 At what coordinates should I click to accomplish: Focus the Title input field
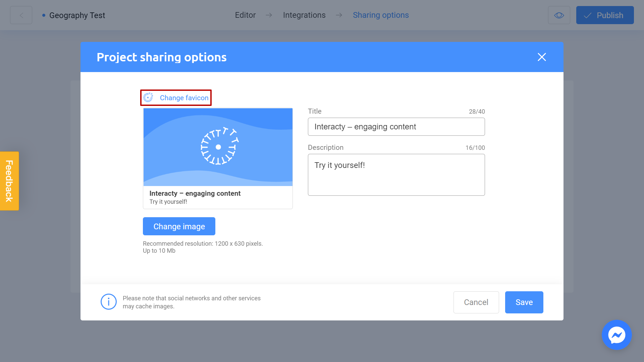[x=396, y=127]
